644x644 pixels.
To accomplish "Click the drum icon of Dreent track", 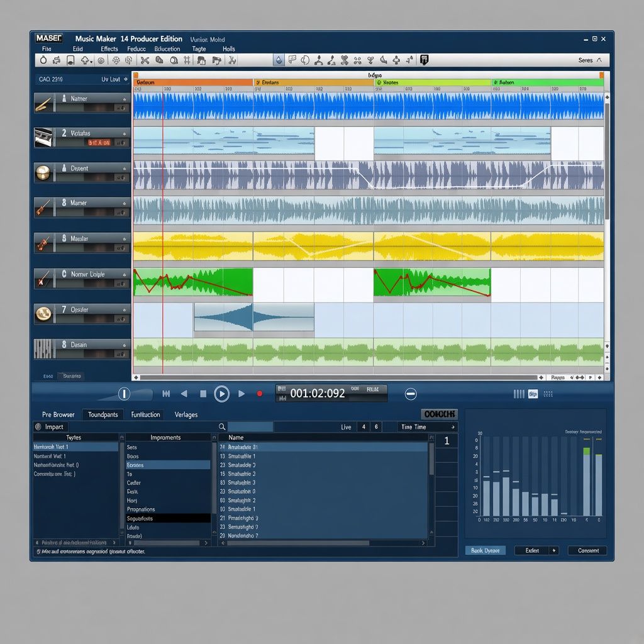I will [43, 173].
